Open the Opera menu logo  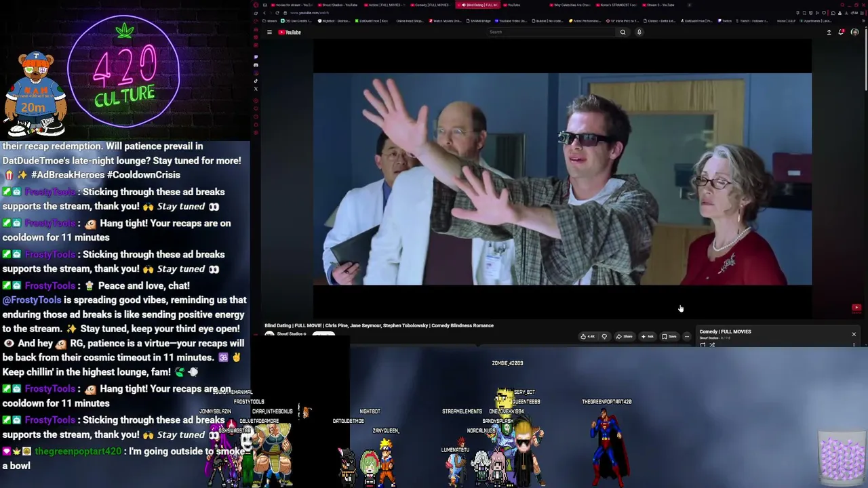(256, 5)
